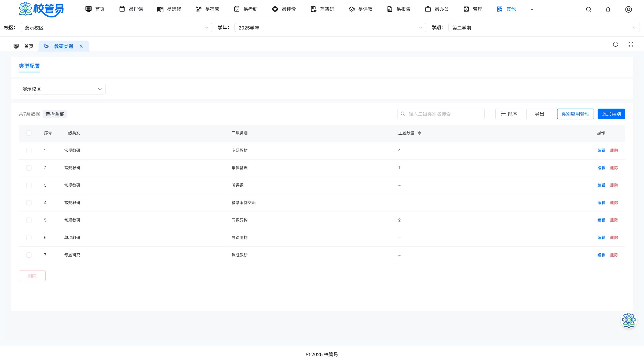The image size is (644, 362).
Task: Click 编辑 link for 集体备课 row
Action: pos(601,168)
